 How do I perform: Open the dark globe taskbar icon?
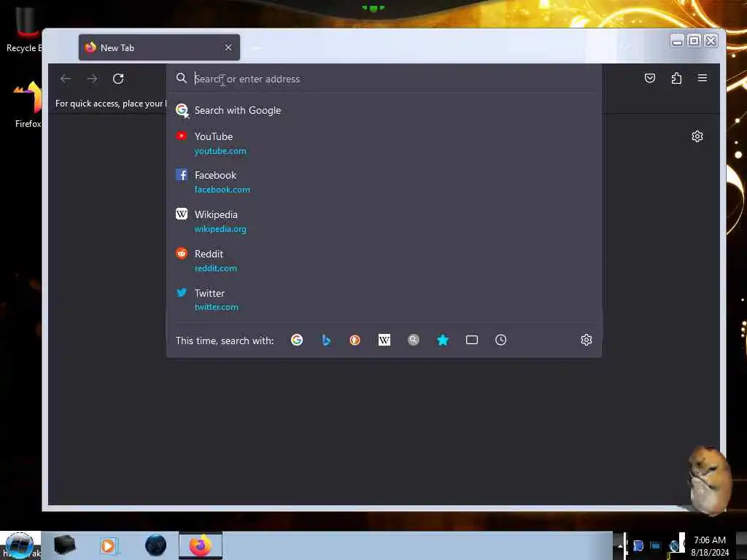click(x=156, y=545)
